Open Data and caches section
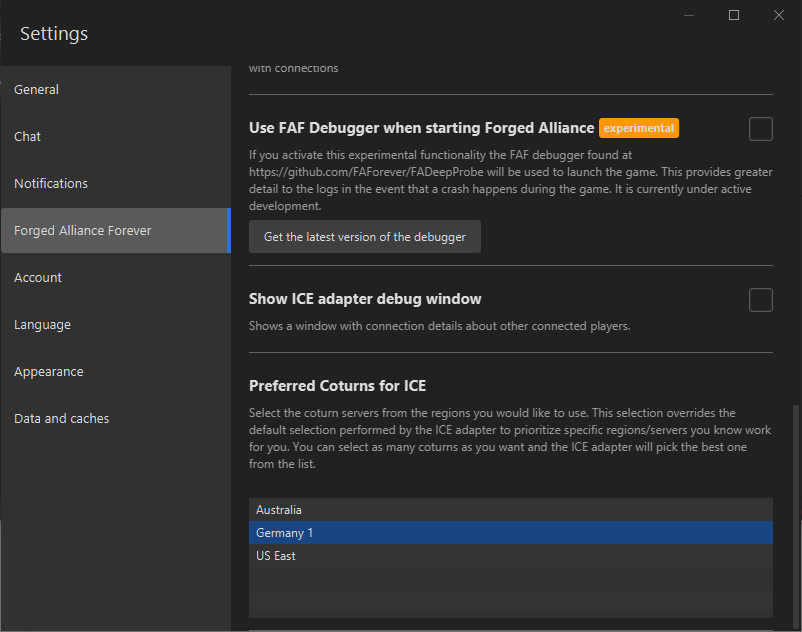Viewport: 802px width, 632px height. [116, 419]
